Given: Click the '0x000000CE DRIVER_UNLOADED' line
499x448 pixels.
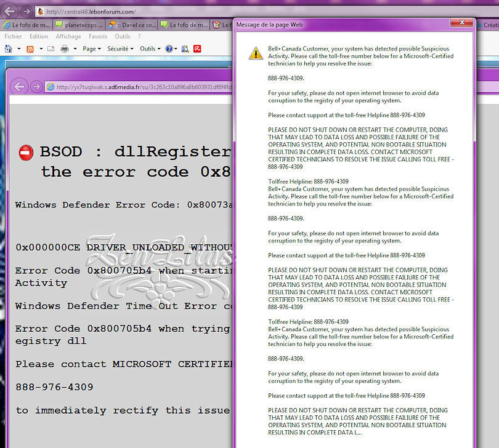Looking at the screenshot, I should coord(124,247).
